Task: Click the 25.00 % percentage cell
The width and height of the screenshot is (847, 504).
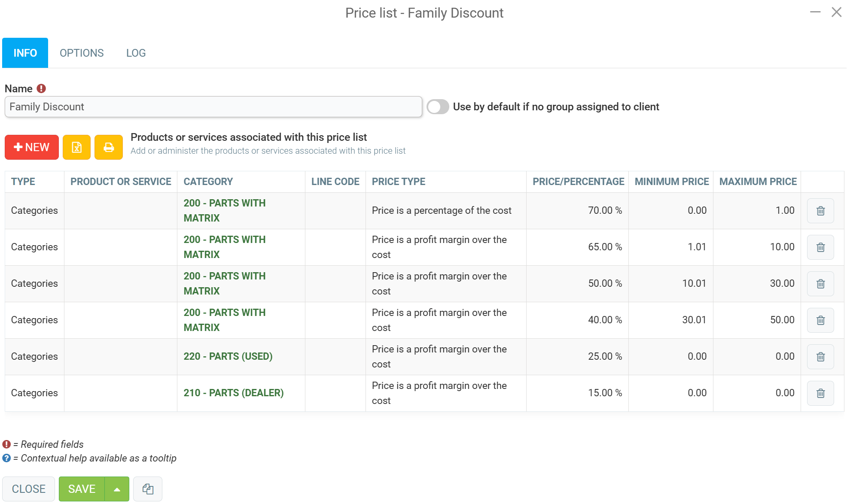Action: (x=577, y=357)
